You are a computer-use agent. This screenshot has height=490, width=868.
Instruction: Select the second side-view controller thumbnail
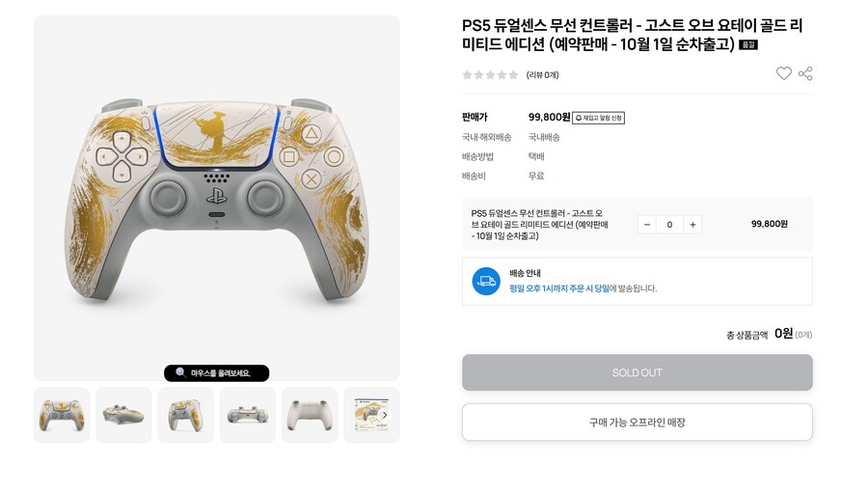point(123,416)
